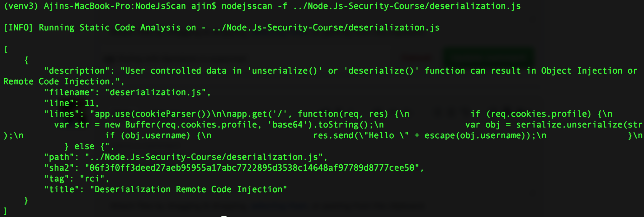Click the "deserialization.js" filename value
Screen dimensions: 644x217
[x=155, y=93]
